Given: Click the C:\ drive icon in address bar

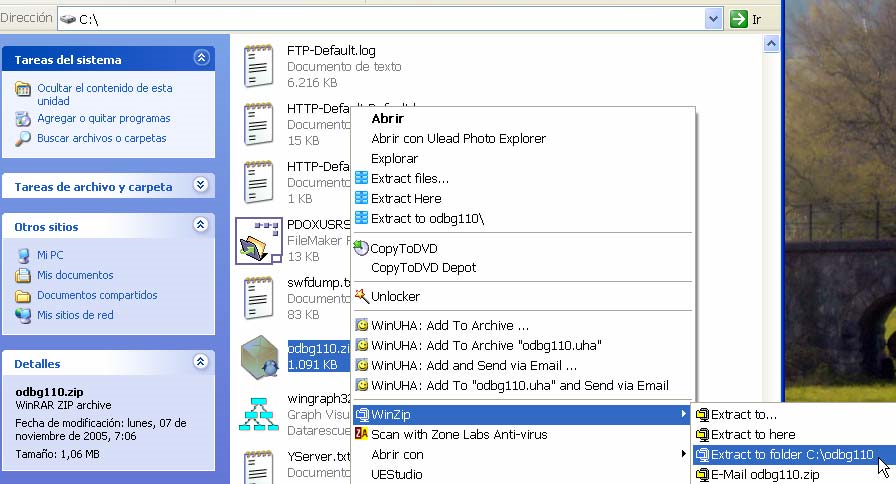Looking at the screenshot, I should coord(68,19).
